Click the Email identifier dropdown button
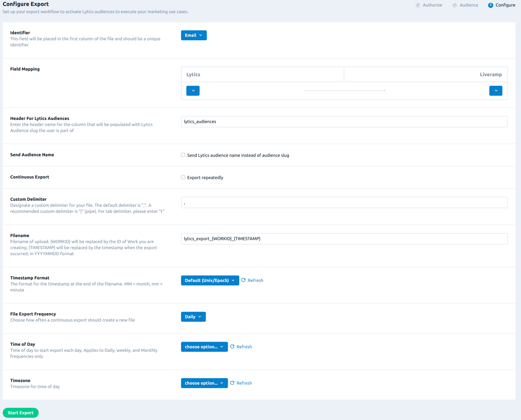Image resolution: width=521 pixels, height=420 pixels. [193, 35]
